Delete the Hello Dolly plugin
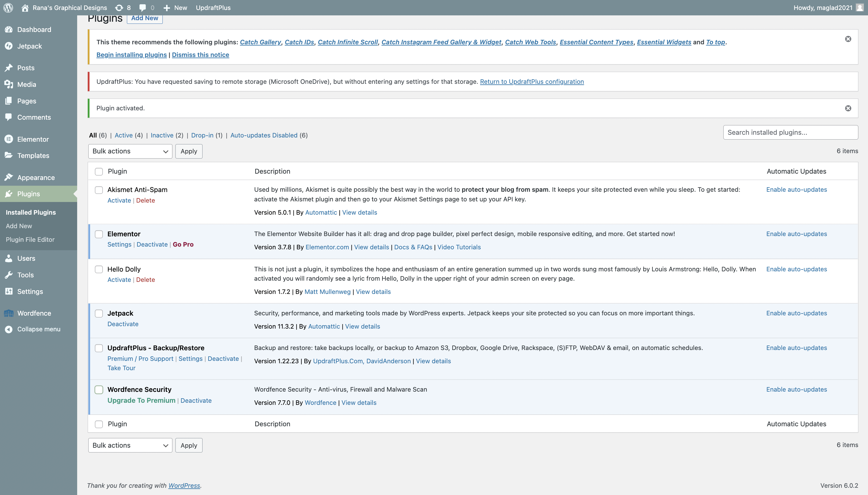 [146, 279]
